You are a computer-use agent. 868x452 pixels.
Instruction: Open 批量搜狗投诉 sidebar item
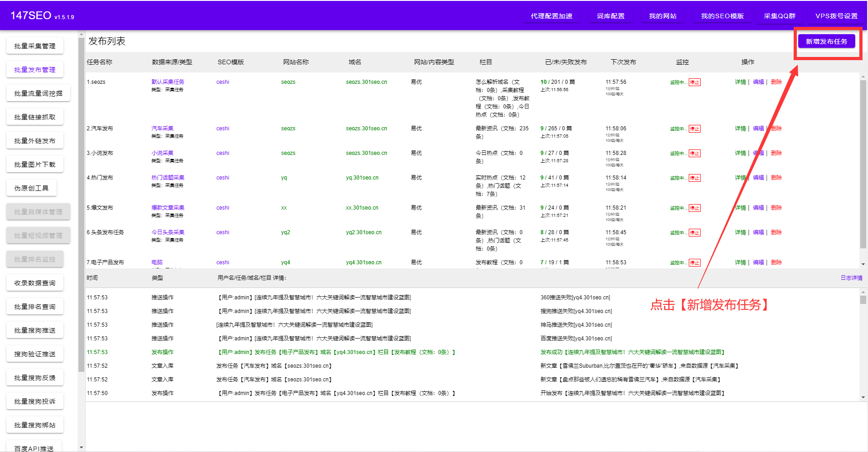pos(35,401)
